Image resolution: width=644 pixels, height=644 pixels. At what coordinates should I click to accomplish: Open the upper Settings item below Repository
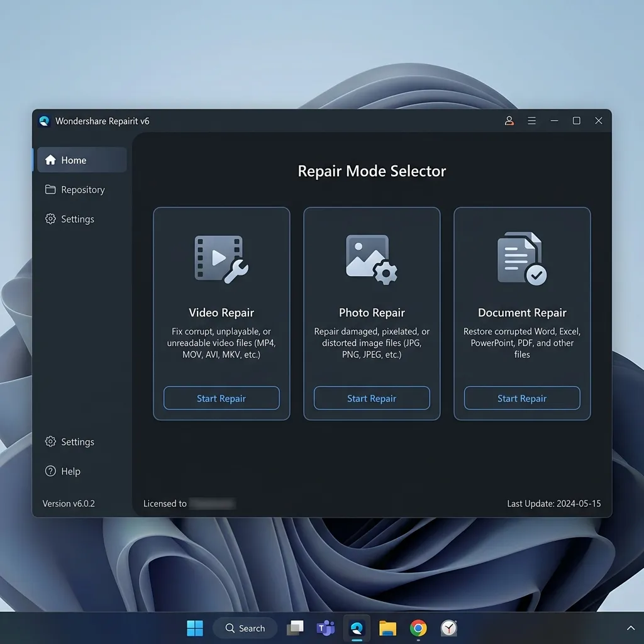point(82,219)
